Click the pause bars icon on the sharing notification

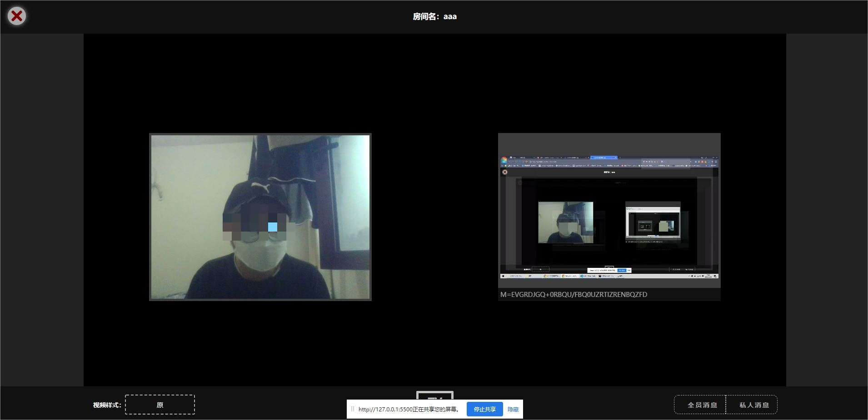click(x=352, y=409)
